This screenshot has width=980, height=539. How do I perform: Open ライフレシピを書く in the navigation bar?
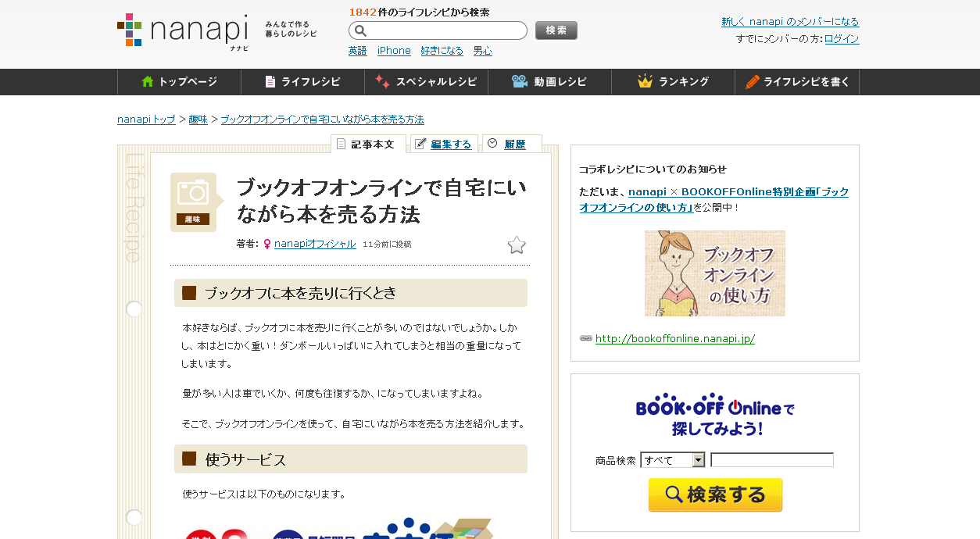pyautogui.click(x=797, y=82)
